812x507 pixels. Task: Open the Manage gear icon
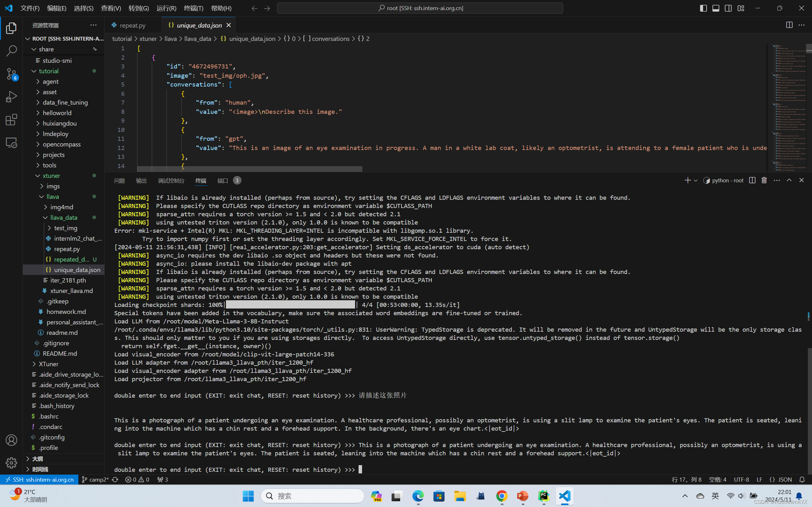tap(11, 463)
